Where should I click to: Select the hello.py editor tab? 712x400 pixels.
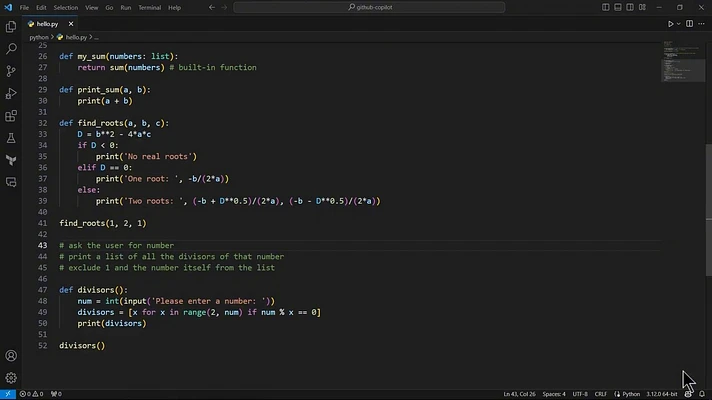pos(47,24)
